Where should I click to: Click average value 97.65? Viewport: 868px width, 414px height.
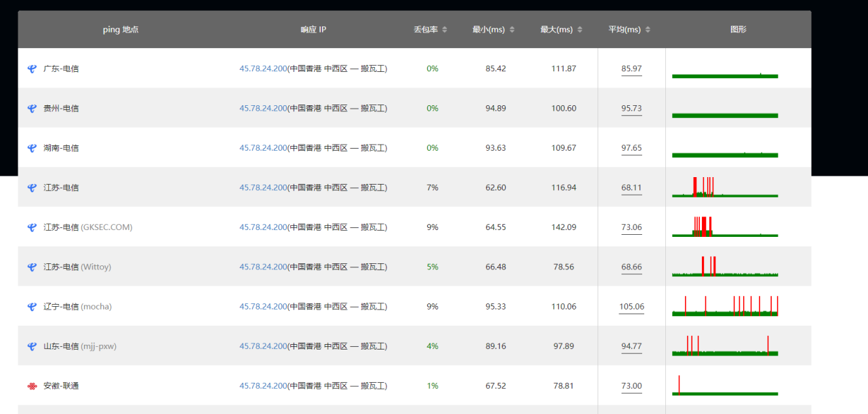tap(631, 148)
